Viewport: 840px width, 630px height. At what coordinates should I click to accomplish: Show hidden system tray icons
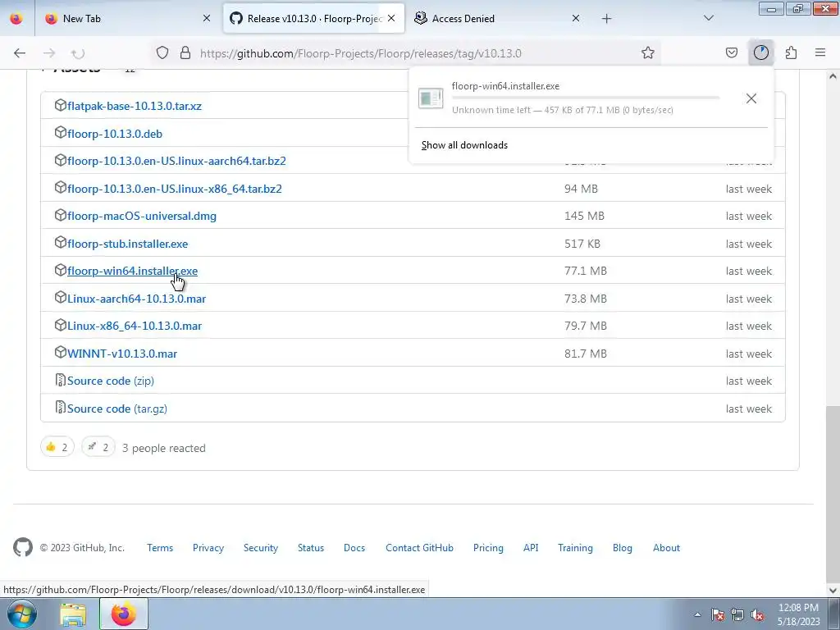click(x=697, y=614)
